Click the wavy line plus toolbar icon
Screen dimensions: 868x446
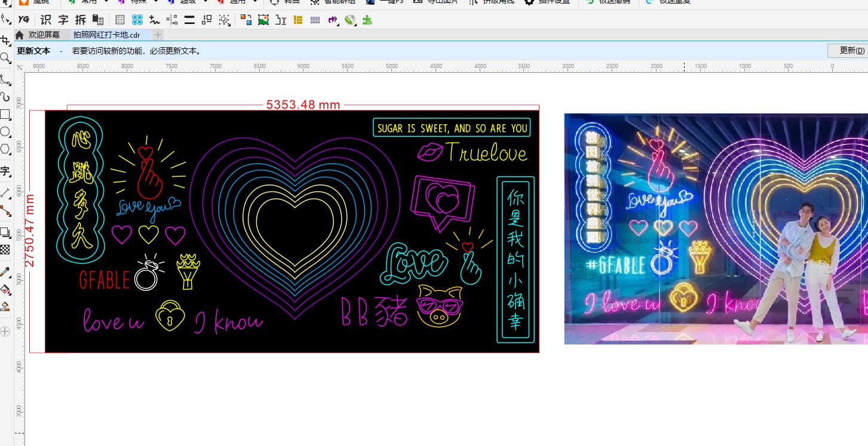pyautogui.click(x=155, y=20)
